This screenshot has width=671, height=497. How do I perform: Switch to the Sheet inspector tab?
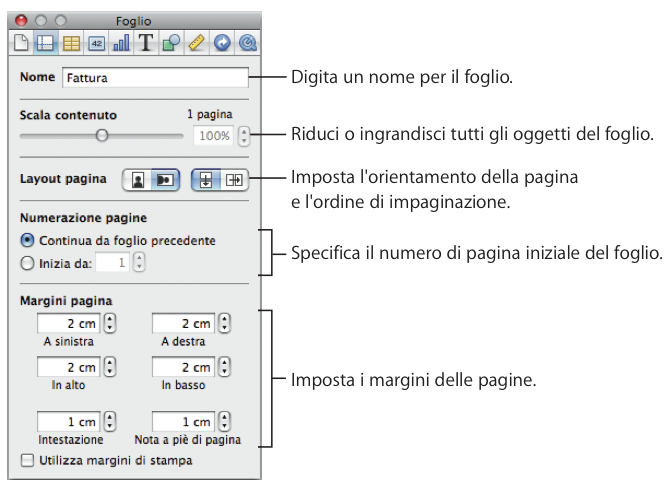46,43
